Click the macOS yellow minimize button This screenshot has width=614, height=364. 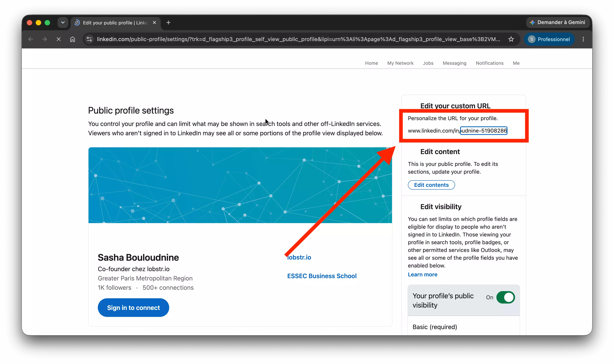[38, 22]
